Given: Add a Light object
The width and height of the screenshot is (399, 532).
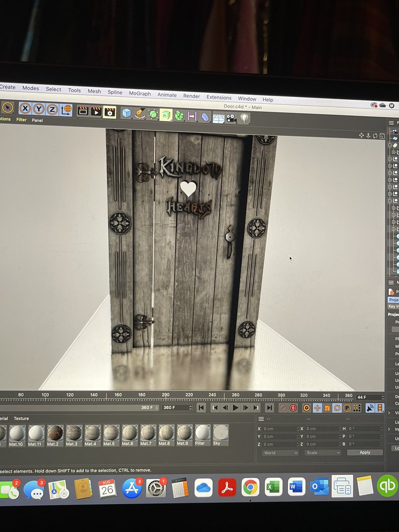Looking at the screenshot, I should [x=244, y=119].
